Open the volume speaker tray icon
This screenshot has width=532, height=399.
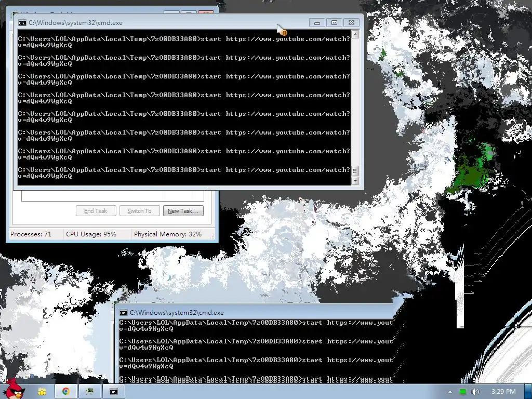[475, 392]
